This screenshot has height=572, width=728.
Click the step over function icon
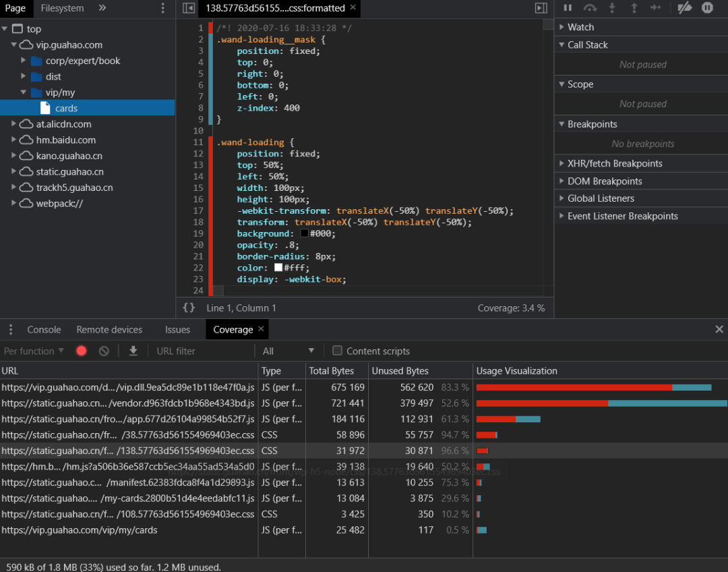pyautogui.click(x=590, y=8)
